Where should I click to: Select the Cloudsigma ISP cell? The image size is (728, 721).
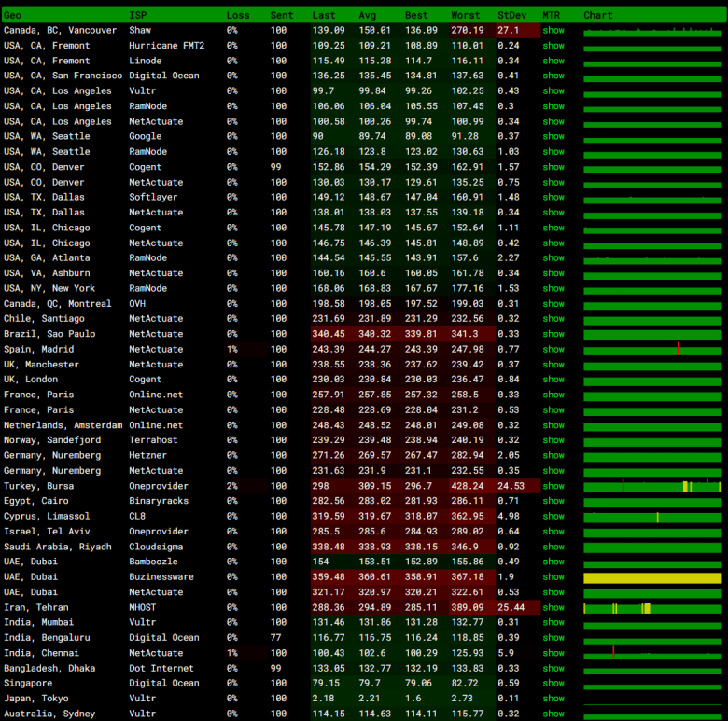(x=156, y=547)
